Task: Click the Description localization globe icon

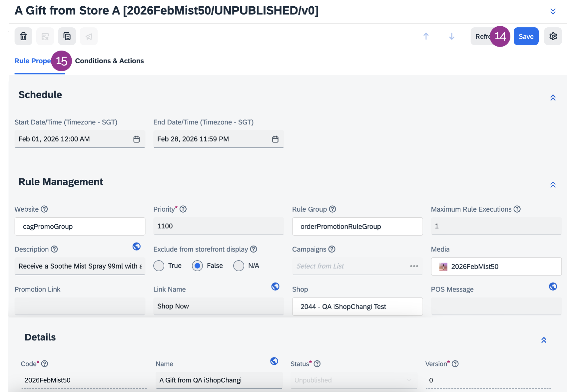Action: tap(137, 246)
